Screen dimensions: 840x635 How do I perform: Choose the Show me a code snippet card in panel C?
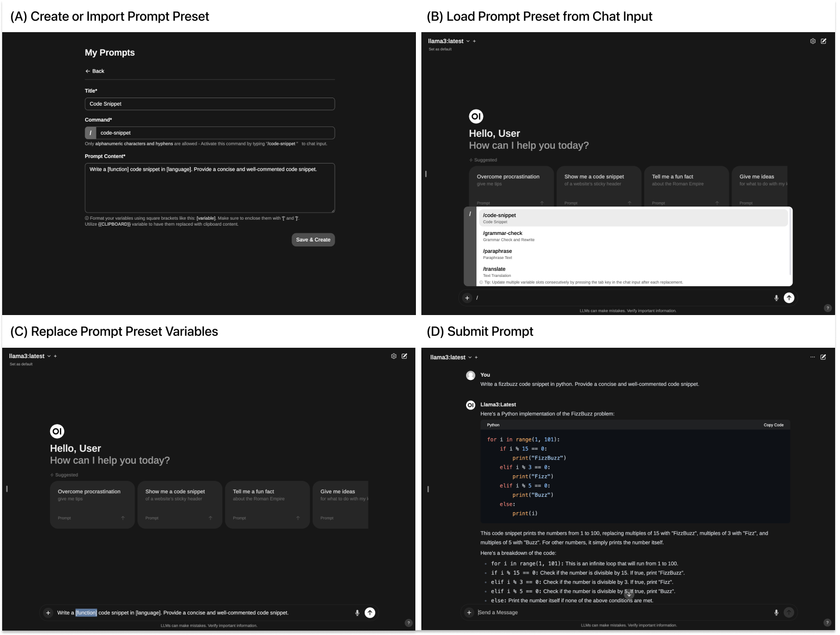(180, 505)
